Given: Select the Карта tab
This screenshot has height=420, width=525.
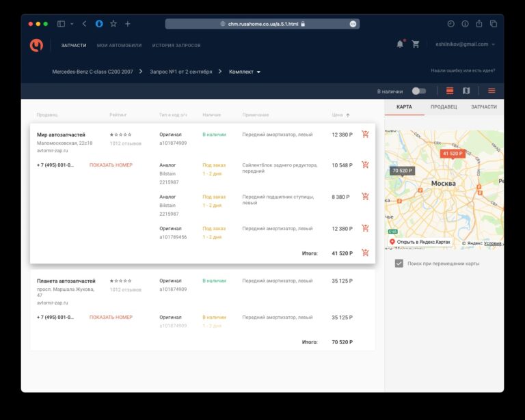Looking at the screenshot, I should pos(404,107).
